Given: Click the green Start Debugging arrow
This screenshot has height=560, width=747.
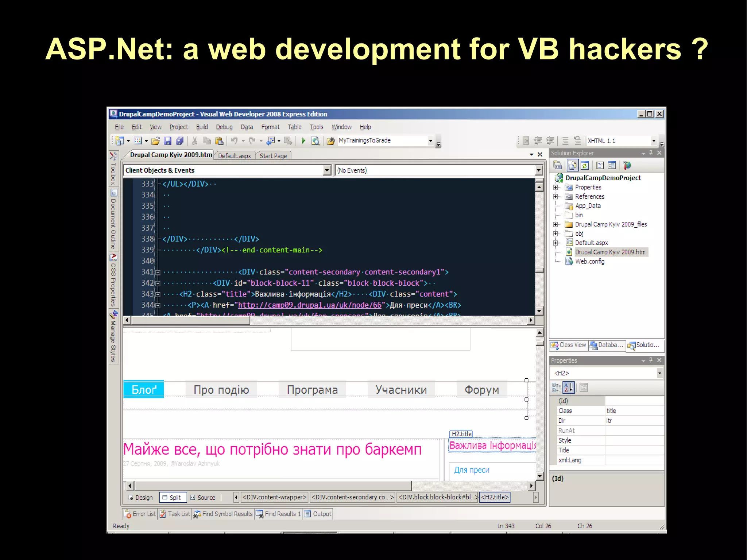Looking at the screenshot, I should point(303,141).
